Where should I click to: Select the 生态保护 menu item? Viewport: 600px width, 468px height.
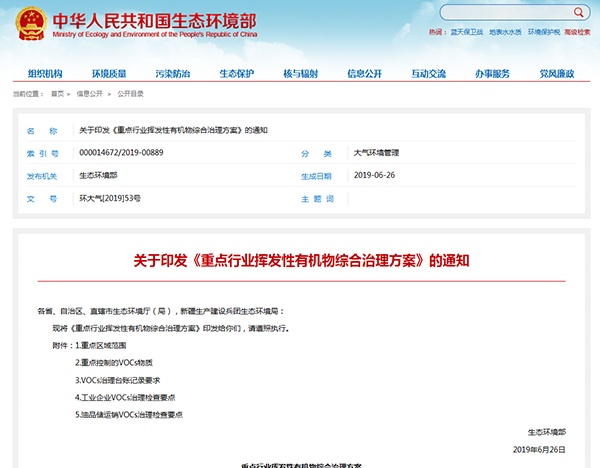[x=237, y=74]
